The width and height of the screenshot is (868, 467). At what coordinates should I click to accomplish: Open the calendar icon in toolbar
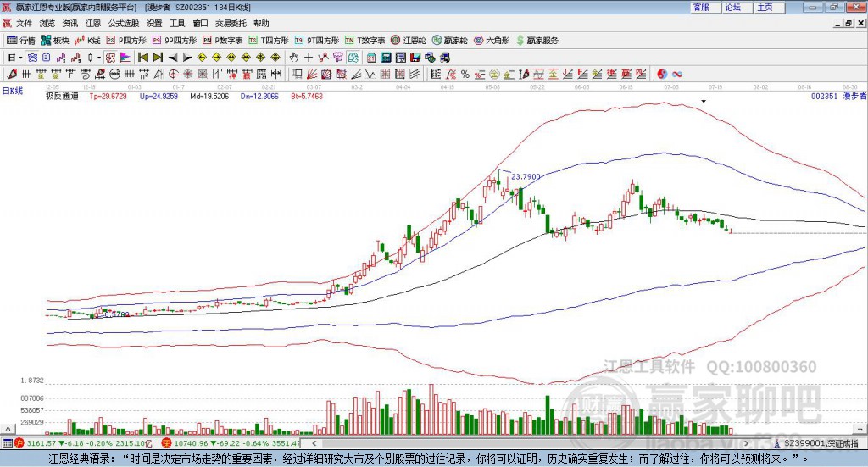[x=371, y=58]
